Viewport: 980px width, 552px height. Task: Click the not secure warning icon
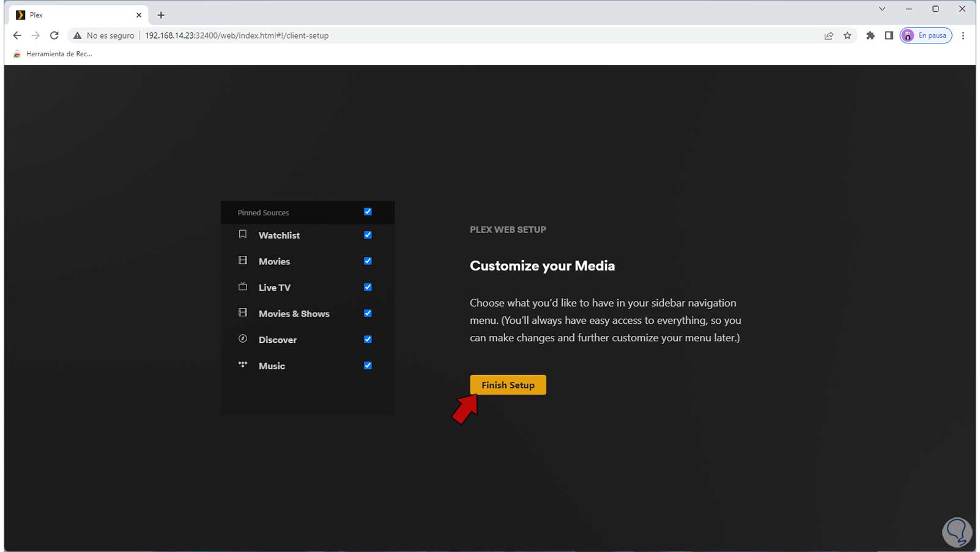[77, 35]
